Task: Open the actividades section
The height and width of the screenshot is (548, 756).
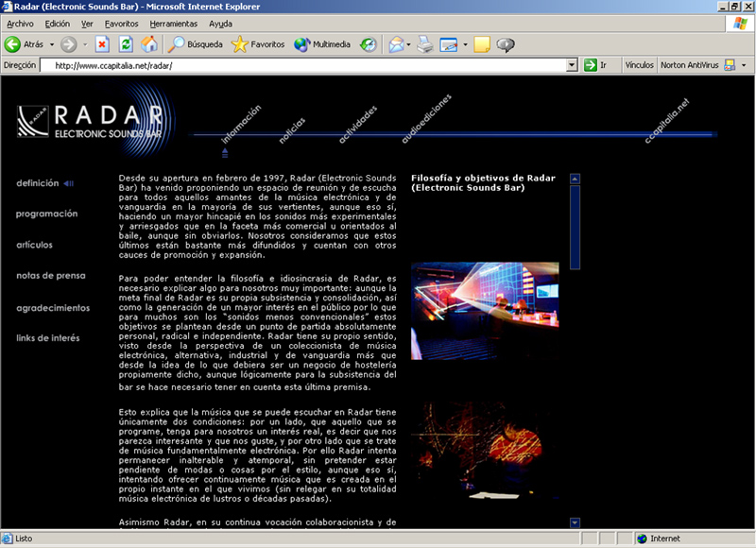Action: pos(357,125)
